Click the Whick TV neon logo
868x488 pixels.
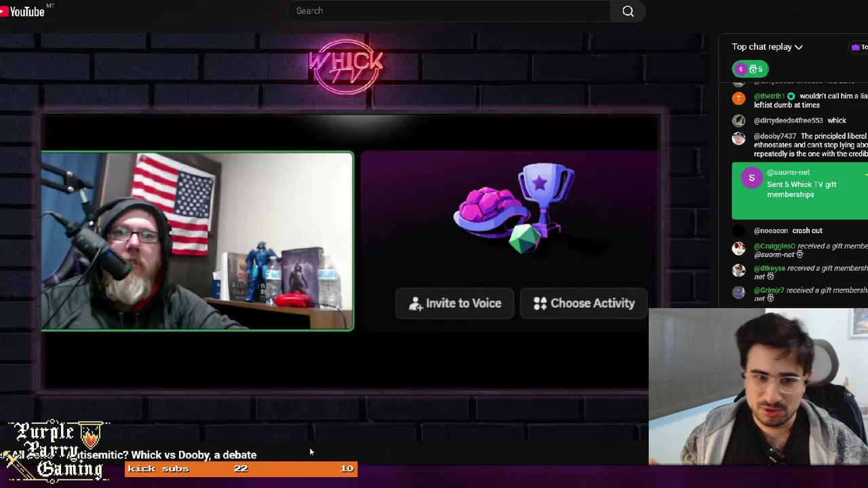click(x=346, y=68)
